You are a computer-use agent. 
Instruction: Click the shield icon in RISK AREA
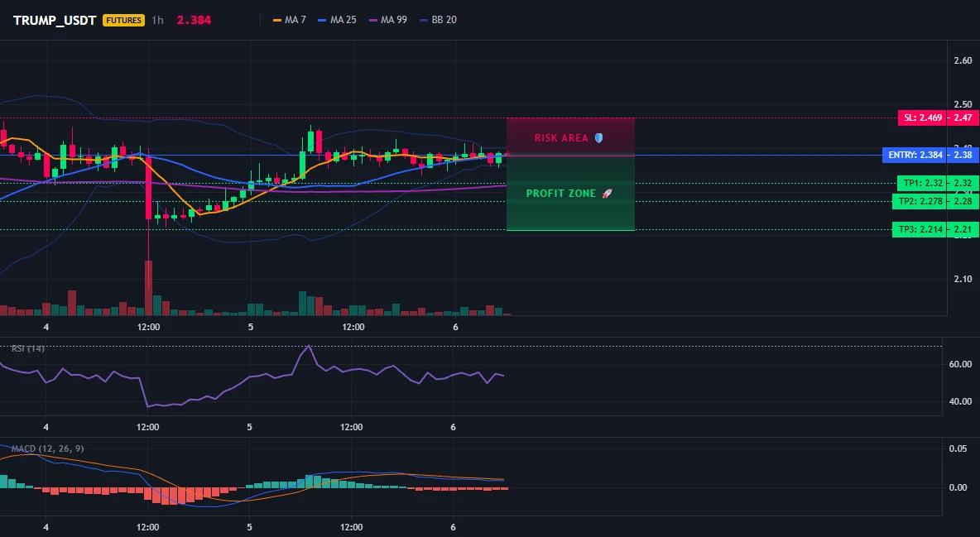[598, 137]
